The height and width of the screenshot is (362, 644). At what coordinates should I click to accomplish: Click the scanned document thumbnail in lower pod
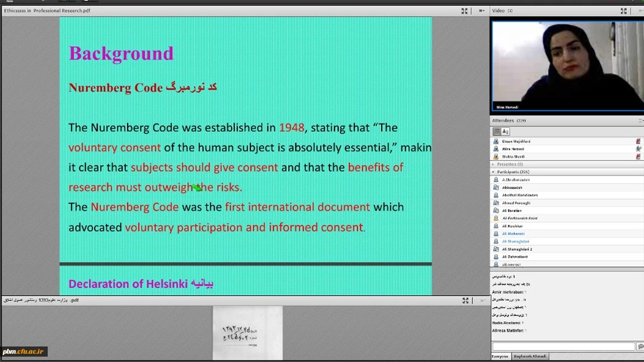tap(247, 332)
